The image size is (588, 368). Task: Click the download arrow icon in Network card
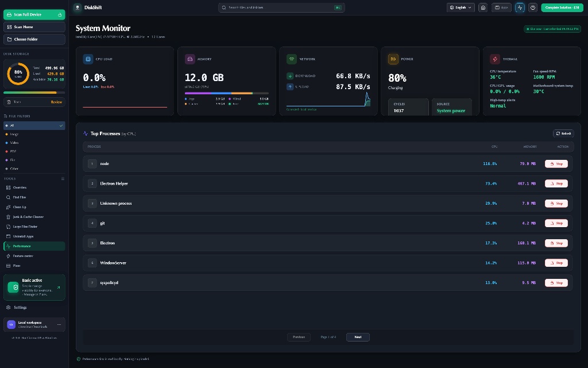(290, 76)
